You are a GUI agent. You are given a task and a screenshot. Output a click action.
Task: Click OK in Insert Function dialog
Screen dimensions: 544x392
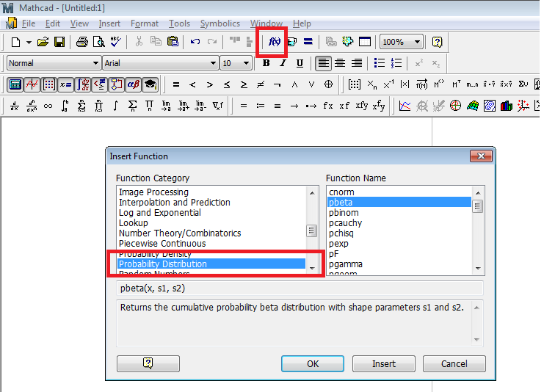tap(313, 363)
